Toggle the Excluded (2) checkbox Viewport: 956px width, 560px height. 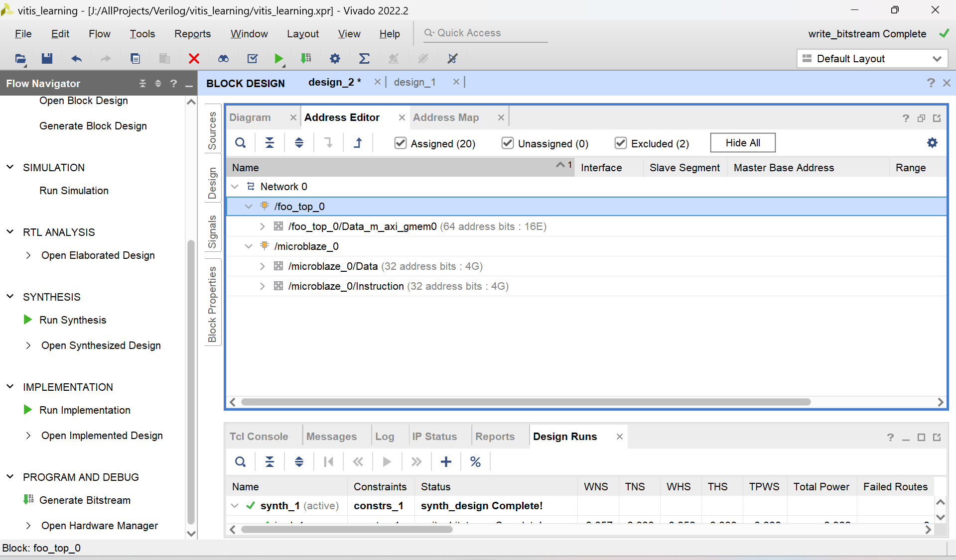pos(620,143)
